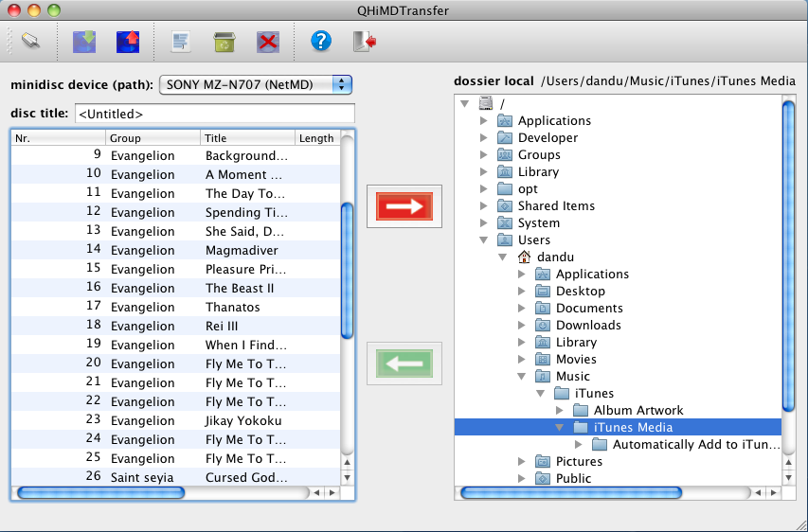This screenshot has width=808, height=532.
Task: Select the Users folder icon
Action: pyautogui.click(x=505, y=239)
